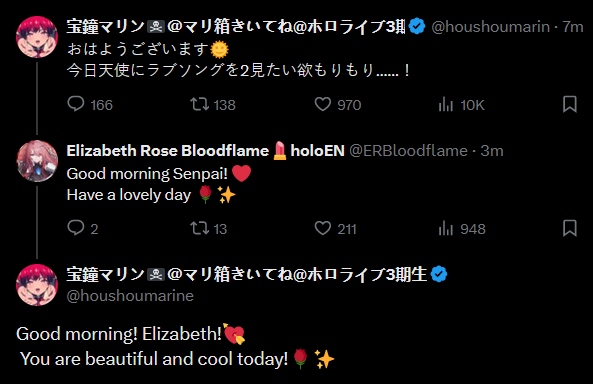This screenshot has height=384, width=593.
Task: Like Elizabeth's tweet with 211 likes
Action: point(335,229)
